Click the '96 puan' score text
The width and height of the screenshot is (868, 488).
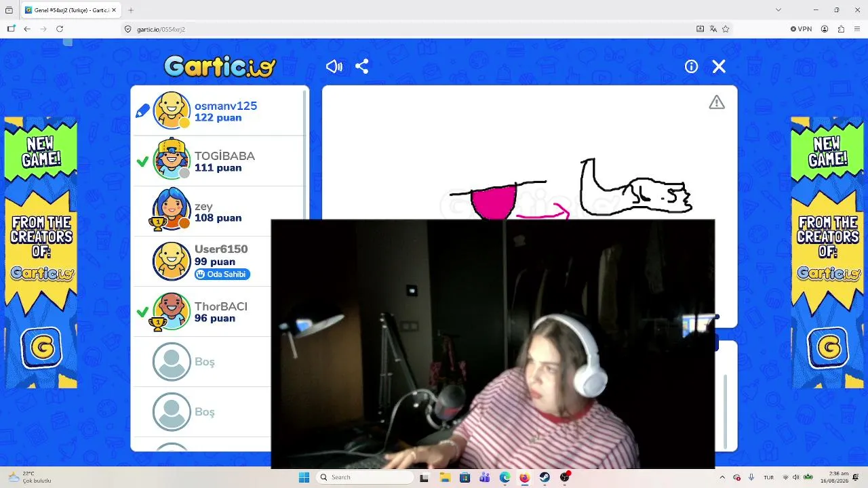(215, 319)
